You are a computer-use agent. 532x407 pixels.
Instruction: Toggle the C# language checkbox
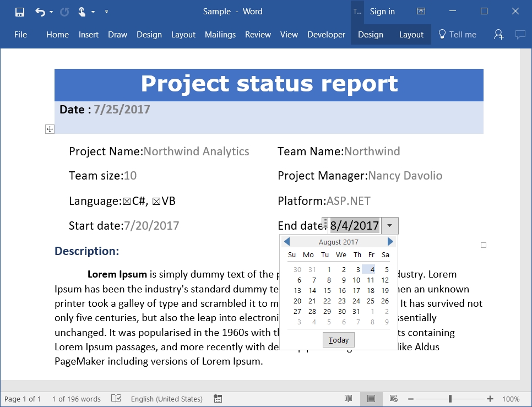pos(127,202)
